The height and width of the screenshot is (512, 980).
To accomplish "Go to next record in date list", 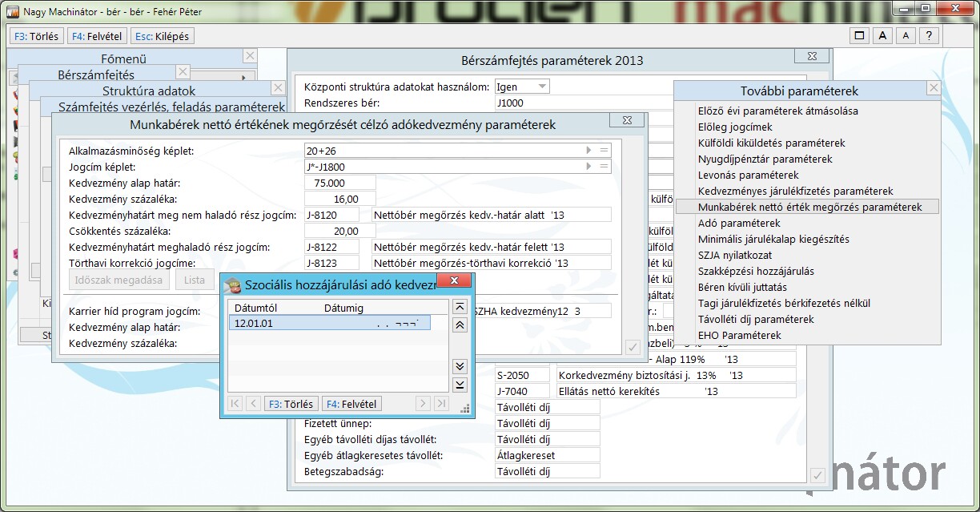I will (422, 404).
